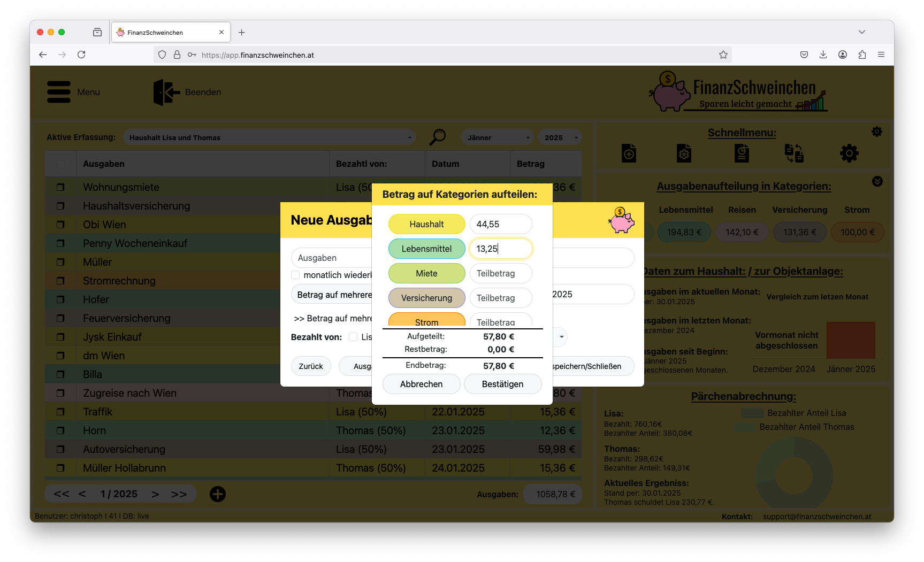This screenshot has width=924, height=562.
Task: Open the 2025 year dropdown
Action: [560, 137]
